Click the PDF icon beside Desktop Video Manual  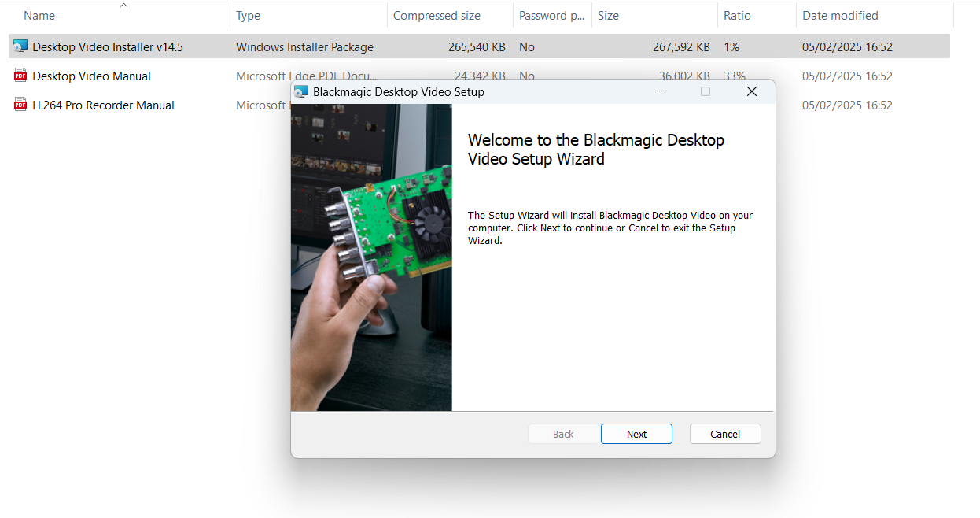click(x=20, y=75)
